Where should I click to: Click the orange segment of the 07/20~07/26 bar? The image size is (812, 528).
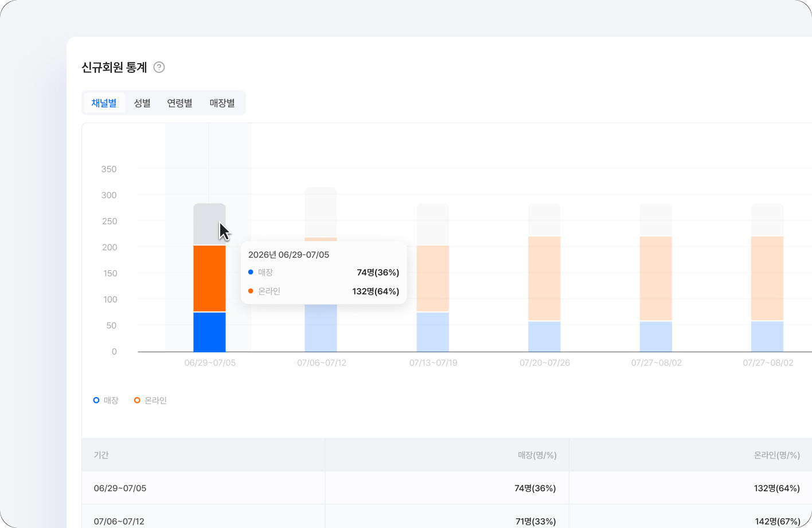[544, 278]
